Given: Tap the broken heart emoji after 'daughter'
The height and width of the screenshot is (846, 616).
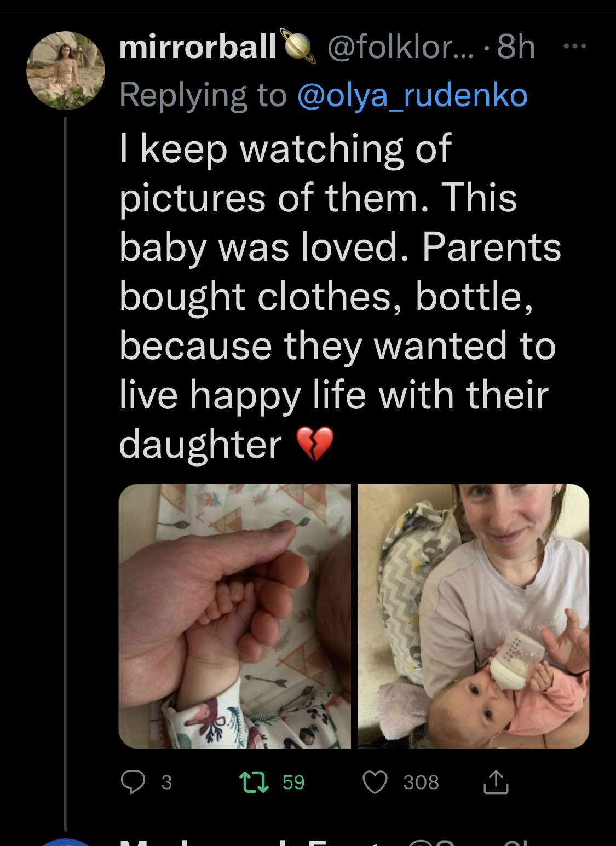Looking at the screenshot, I should click(x=315, y=444).
